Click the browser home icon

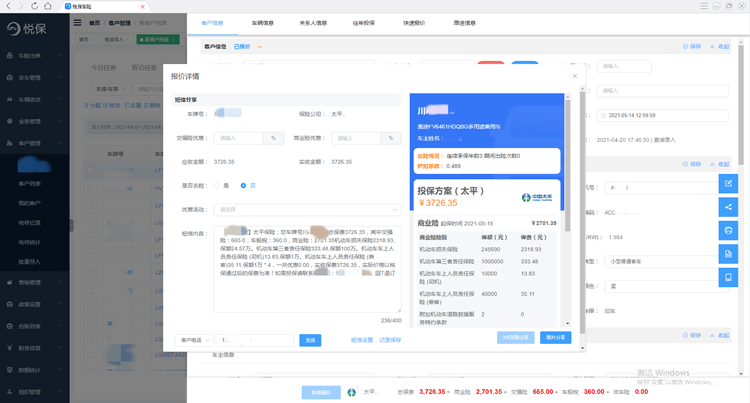click(x=48, y=6)
